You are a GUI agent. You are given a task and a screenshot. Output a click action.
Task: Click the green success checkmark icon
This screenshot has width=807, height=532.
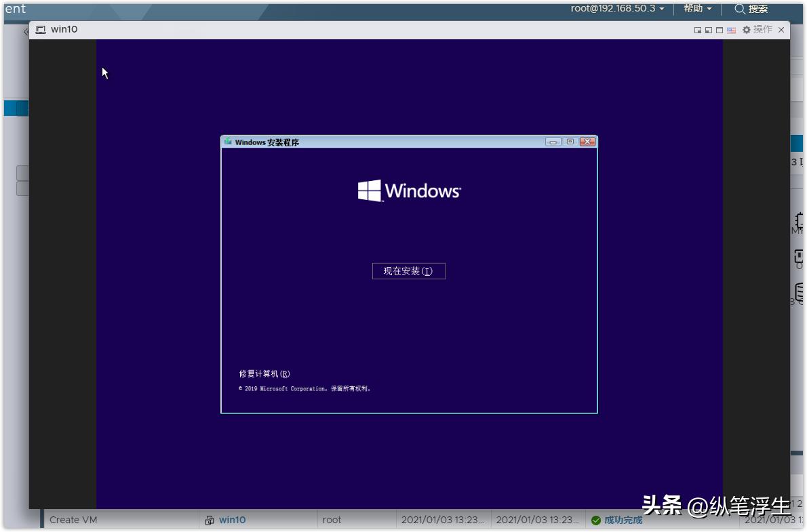[595, 520]
